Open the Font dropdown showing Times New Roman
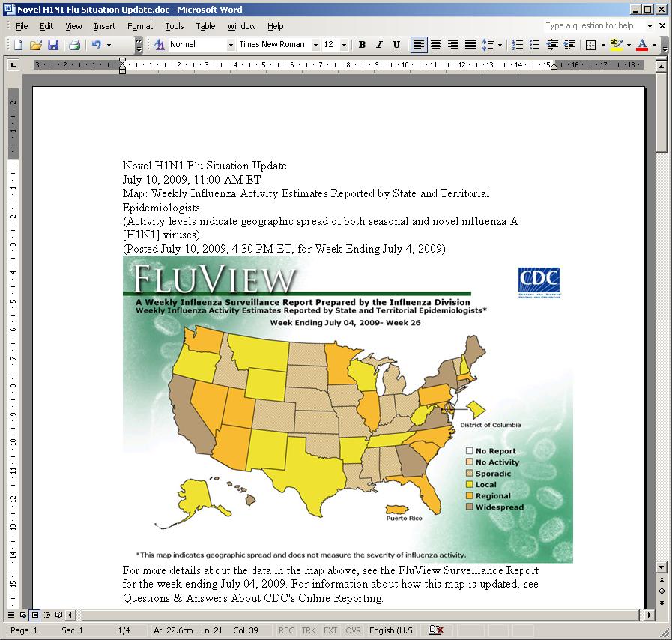Screen dimensions: 672x640 316,44
